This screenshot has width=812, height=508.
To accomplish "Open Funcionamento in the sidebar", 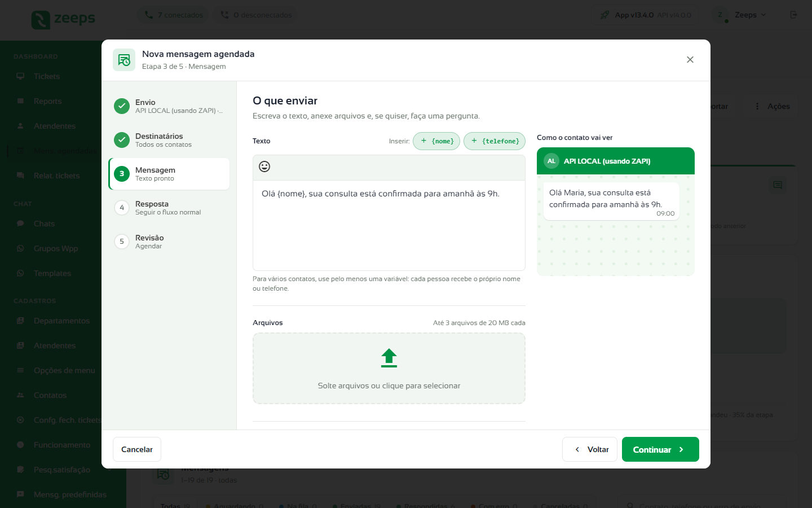I will pyautogui.click(x=62, y=445).
